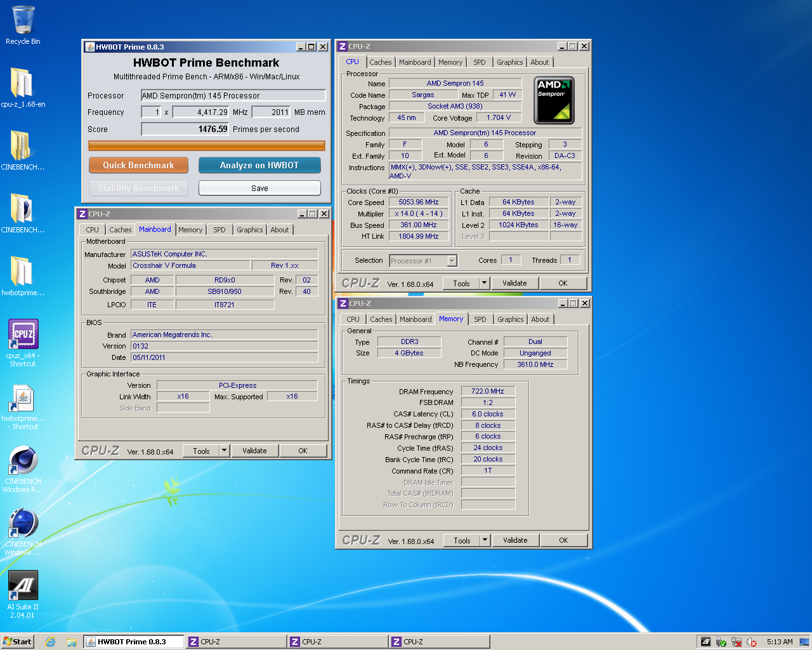The width and height of the screenshot is (812, 650).
Task: Click the volume tray icon
Action: (752, 642)
